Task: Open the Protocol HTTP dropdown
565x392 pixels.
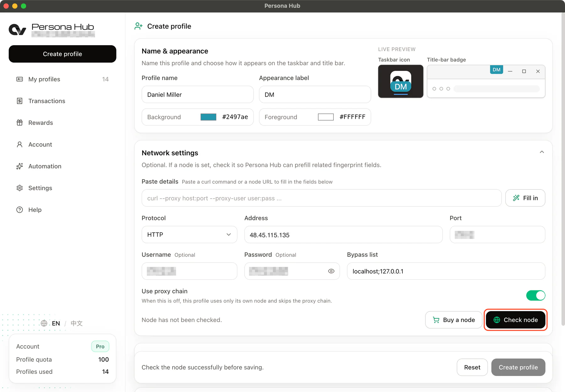Action: (189, 235)
